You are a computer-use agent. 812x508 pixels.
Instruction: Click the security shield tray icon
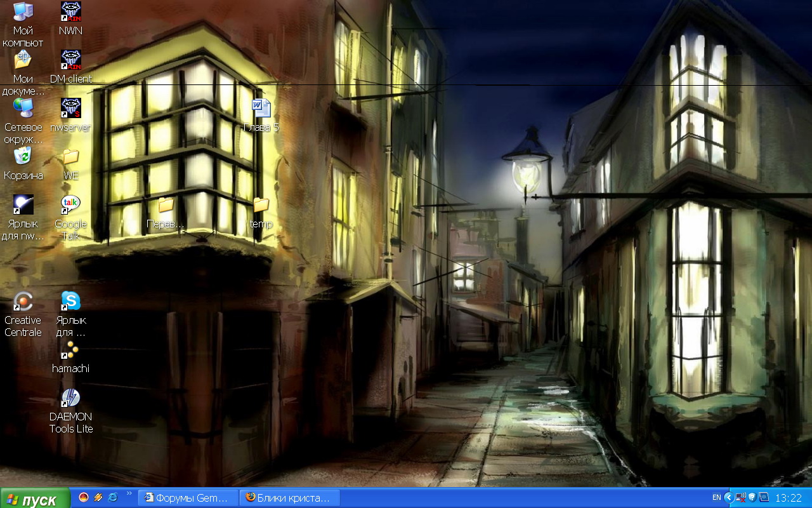(752, 498)
